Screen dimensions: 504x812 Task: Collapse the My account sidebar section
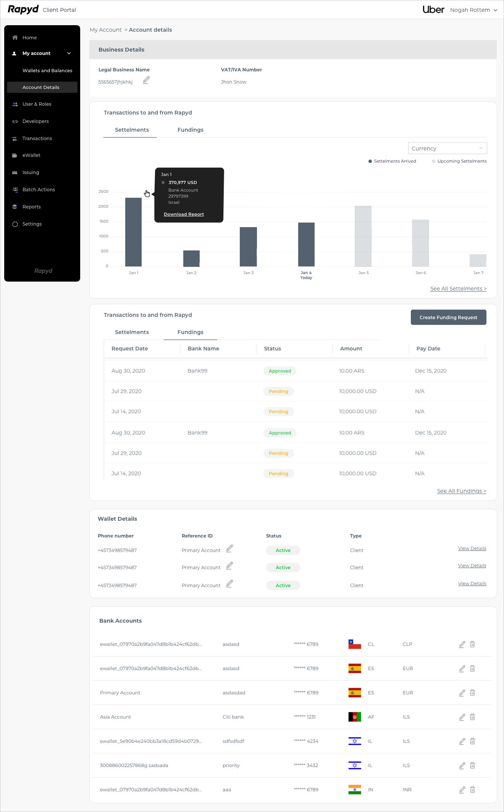point(69,53)
